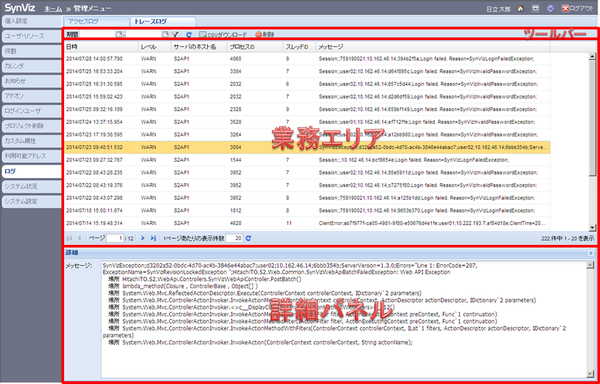
Task: Select ログ in the sidebar
Action: pyautogui.click(x=31, y=171)
